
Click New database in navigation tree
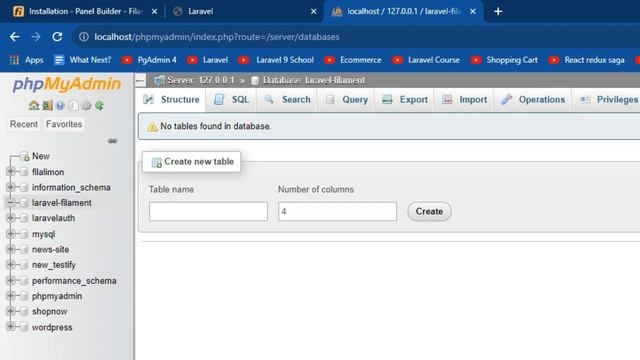point(40,156)
